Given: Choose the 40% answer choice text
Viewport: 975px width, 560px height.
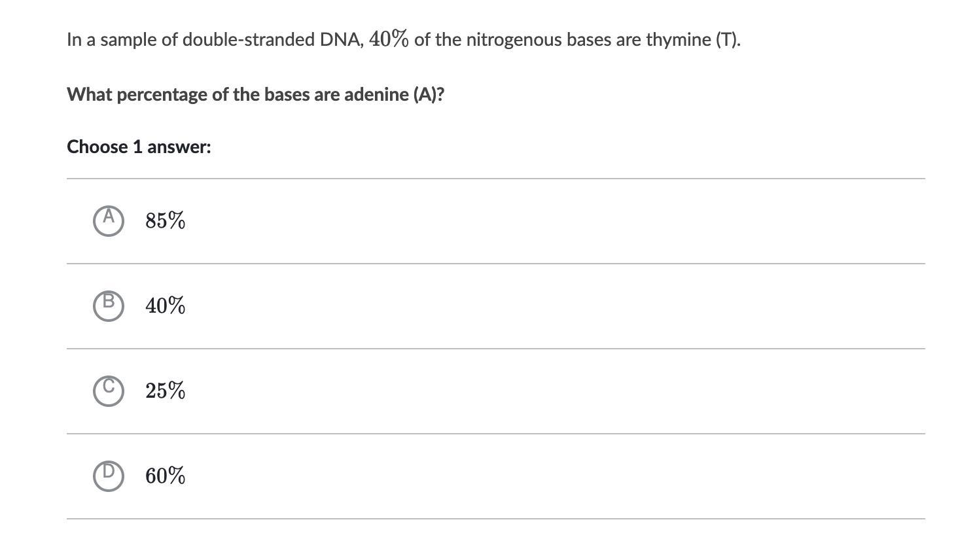Looking at the screenshot, I should 166,306.
